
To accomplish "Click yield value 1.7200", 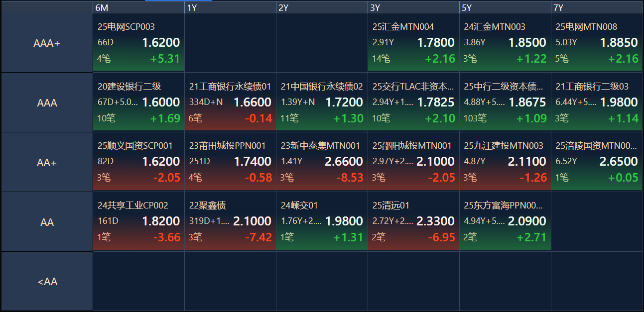I will point(344,102).
